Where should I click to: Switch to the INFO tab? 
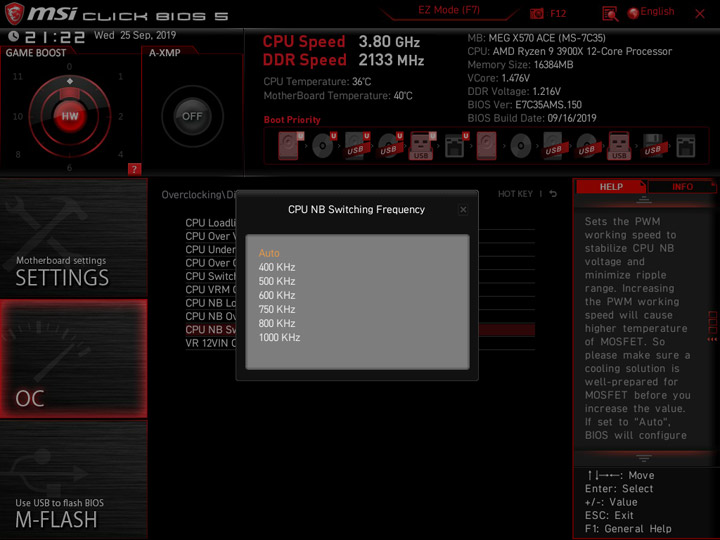pos(682,187)
